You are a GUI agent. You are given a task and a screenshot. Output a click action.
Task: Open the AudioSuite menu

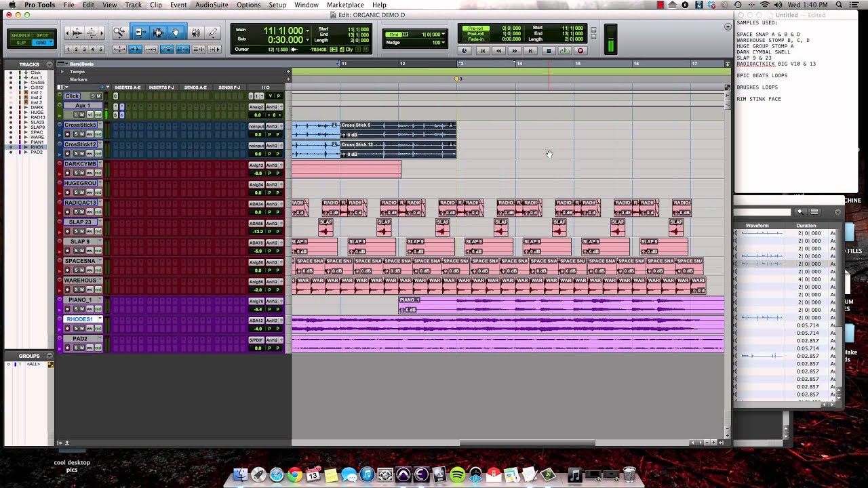tap(212, 5)
